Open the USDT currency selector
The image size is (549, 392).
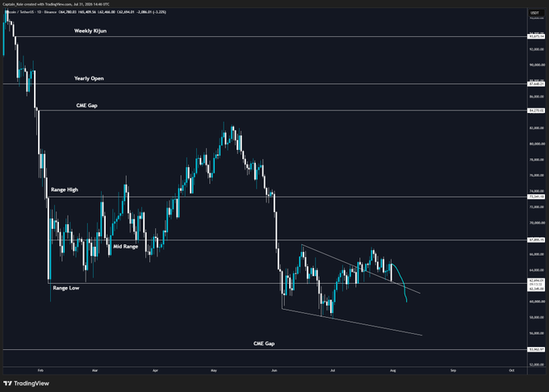point(534,13)
